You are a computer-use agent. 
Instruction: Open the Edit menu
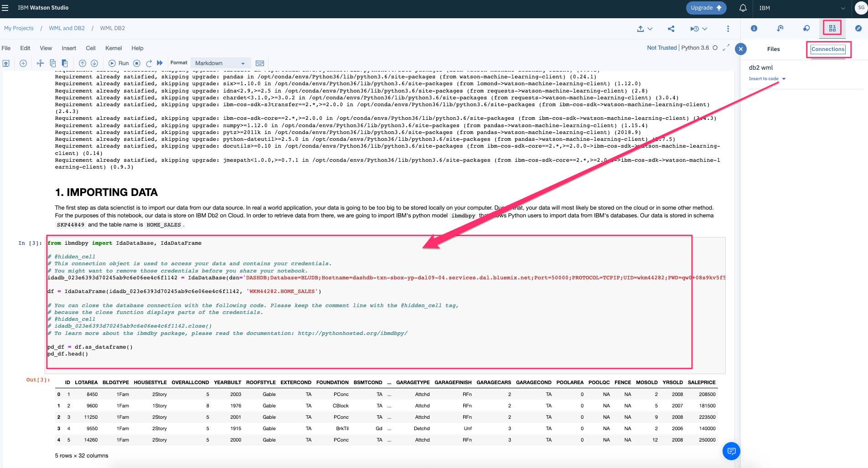pos(25,48)
